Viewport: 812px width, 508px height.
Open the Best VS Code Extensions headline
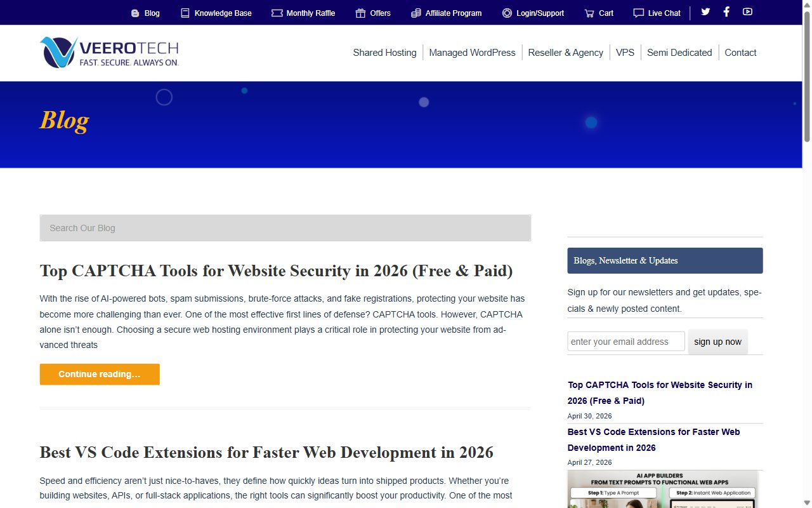coord(266,453)
